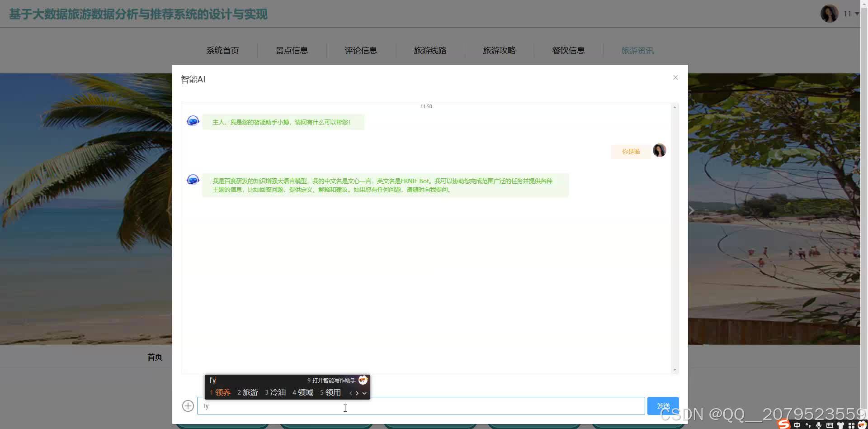Viewport: 868px width, 429px height.
Task: Open soft keyboard in IME toolbar
Action: pyautogui.click(x=830, y=425)
